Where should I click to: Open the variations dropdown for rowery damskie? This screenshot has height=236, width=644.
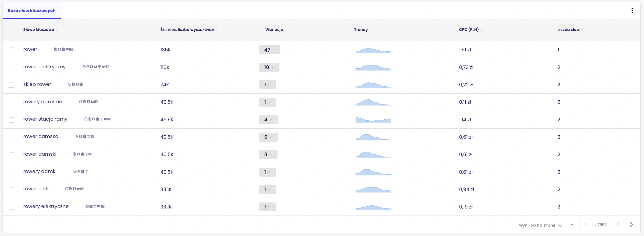(268, 102)
